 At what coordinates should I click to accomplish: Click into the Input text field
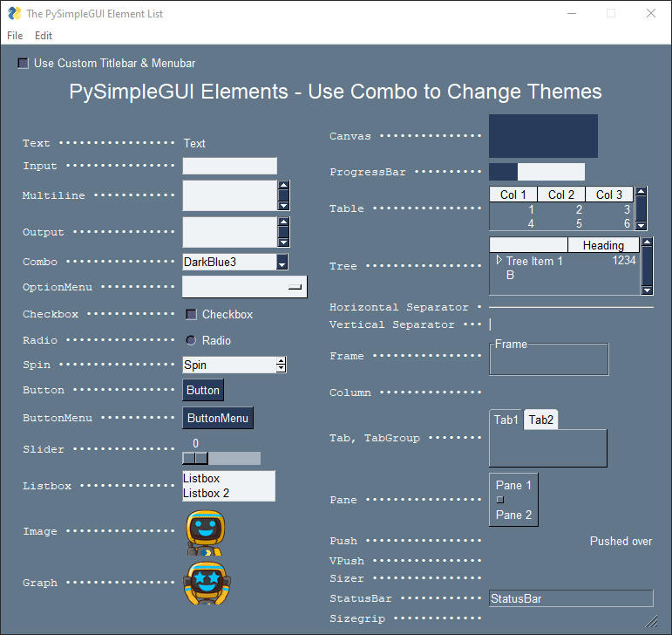230,166
